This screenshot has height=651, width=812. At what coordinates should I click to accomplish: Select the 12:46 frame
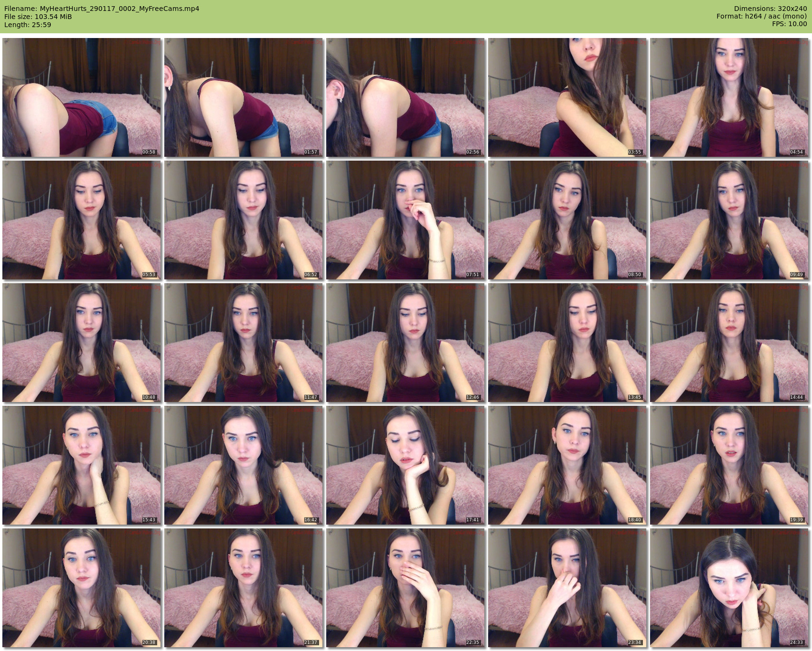click(406, 343)
